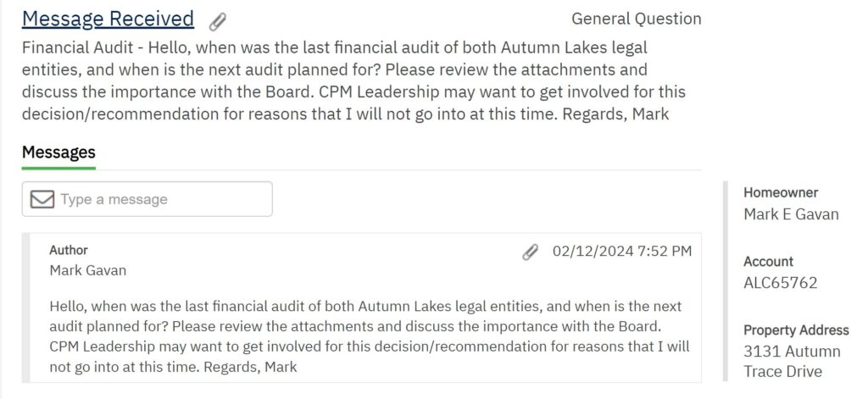The height and width of the screenshot is (399, 868).
Task: Click account number ALC65762
Action: (780, 283)
